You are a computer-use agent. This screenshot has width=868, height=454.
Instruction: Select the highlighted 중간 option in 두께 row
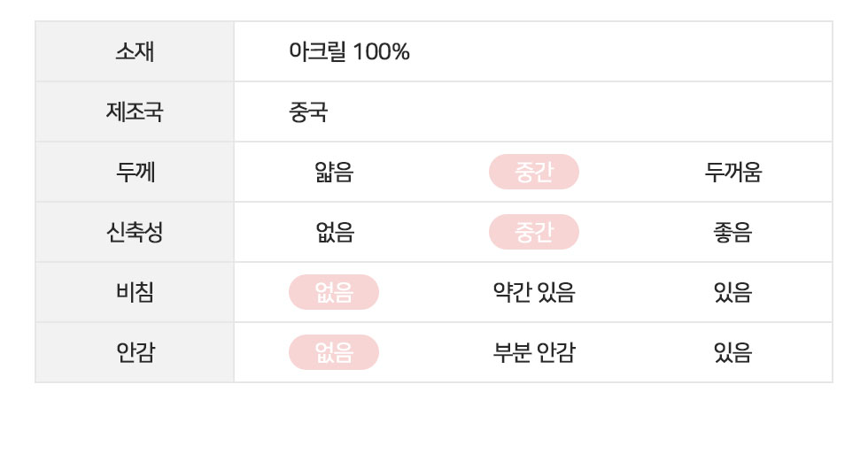(x=533, y=172)
